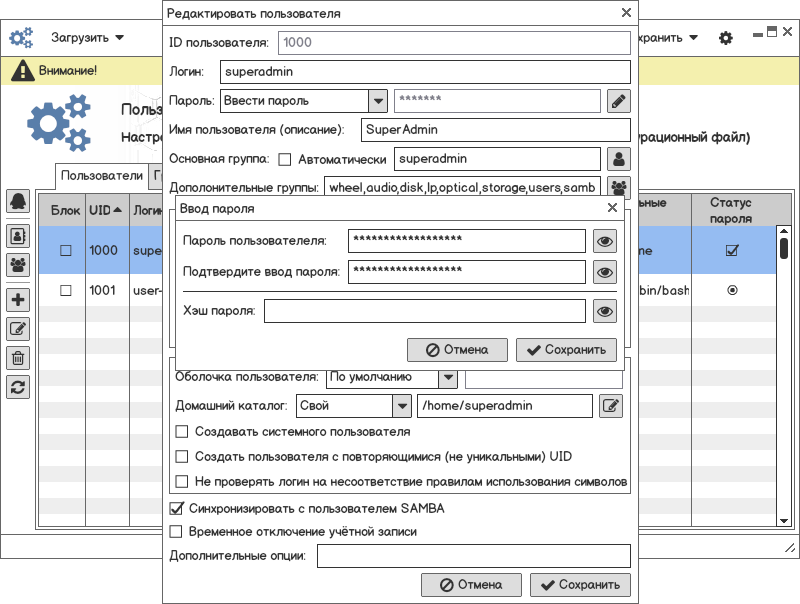Click the additional groups text field
This screenshot has height=604, width=800.
(462, 187)
